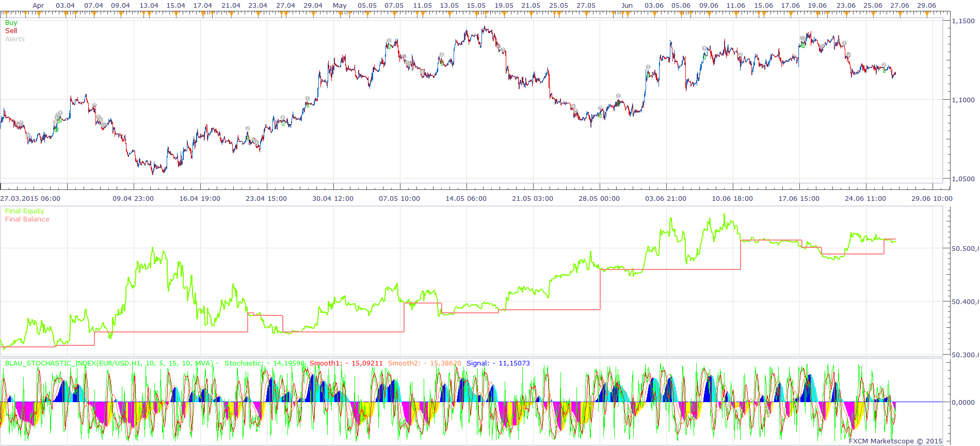Click the Signal value -11,15073
Viewport: 980px width, 446px height.
point(511,363)
